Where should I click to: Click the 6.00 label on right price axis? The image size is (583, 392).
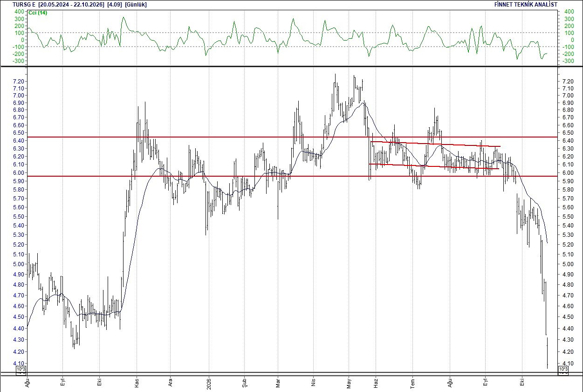click(x=568, y=173)
